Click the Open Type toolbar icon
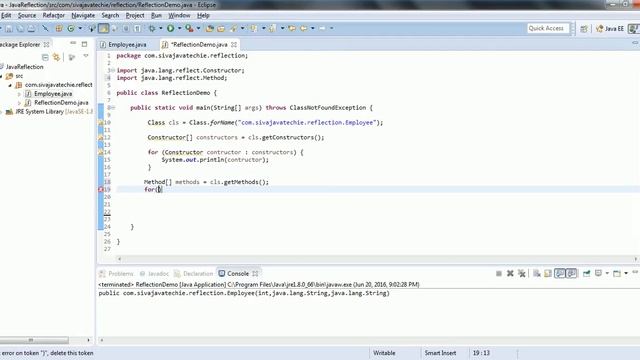 210,28
